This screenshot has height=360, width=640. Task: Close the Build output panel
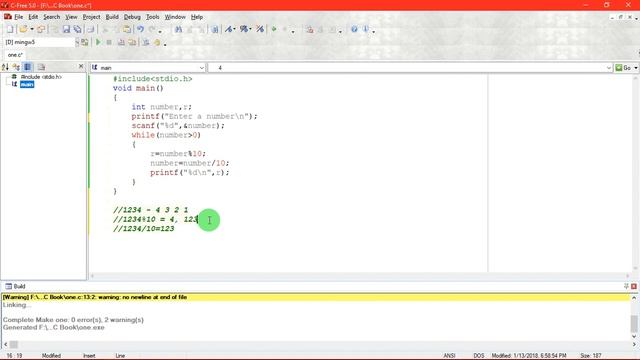coord(634,287)
